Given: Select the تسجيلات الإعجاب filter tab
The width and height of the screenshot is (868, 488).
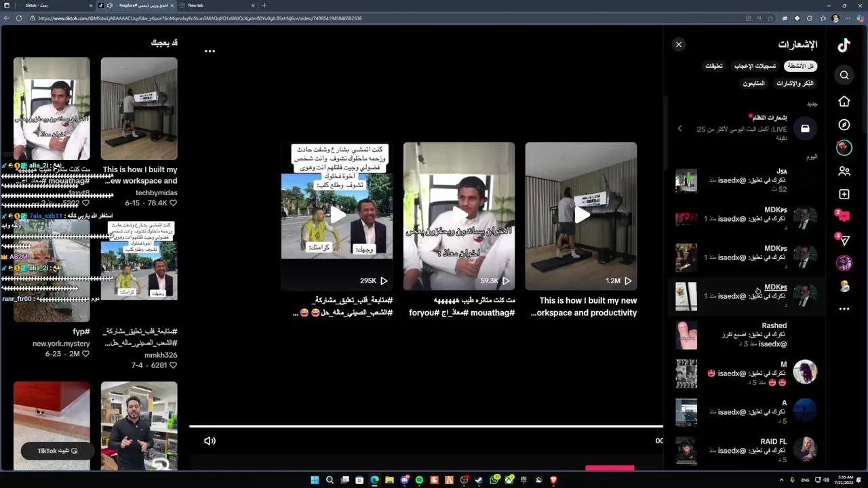Looking at the screenshot, I should (x=755, y=66).
